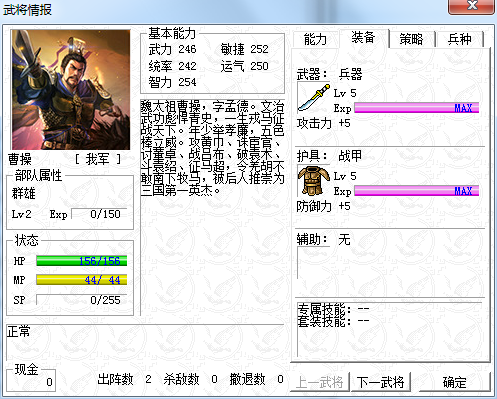Click Cao Cao's portrait image

click(71, 90)
